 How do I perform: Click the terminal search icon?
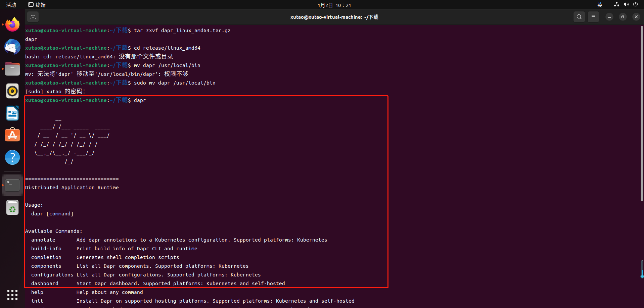pos(579,17)
